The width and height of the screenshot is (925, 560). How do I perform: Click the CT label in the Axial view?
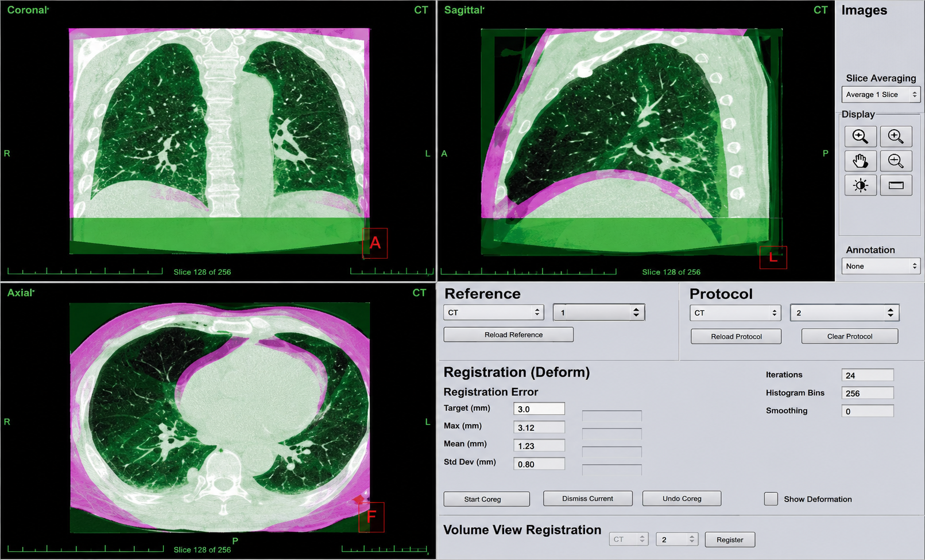pyautogui.click(x=419, y=293)
